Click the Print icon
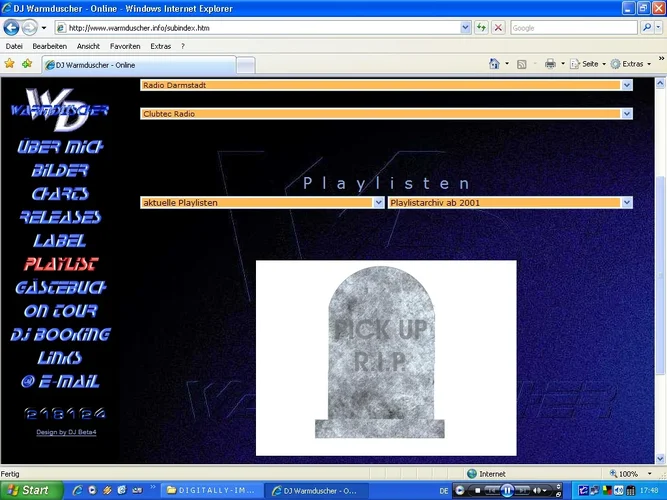The width and height of the screenshot is (667, 500). coord(550,64)
